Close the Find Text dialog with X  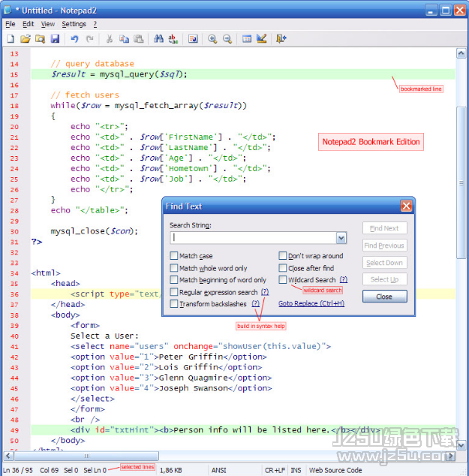406,206
